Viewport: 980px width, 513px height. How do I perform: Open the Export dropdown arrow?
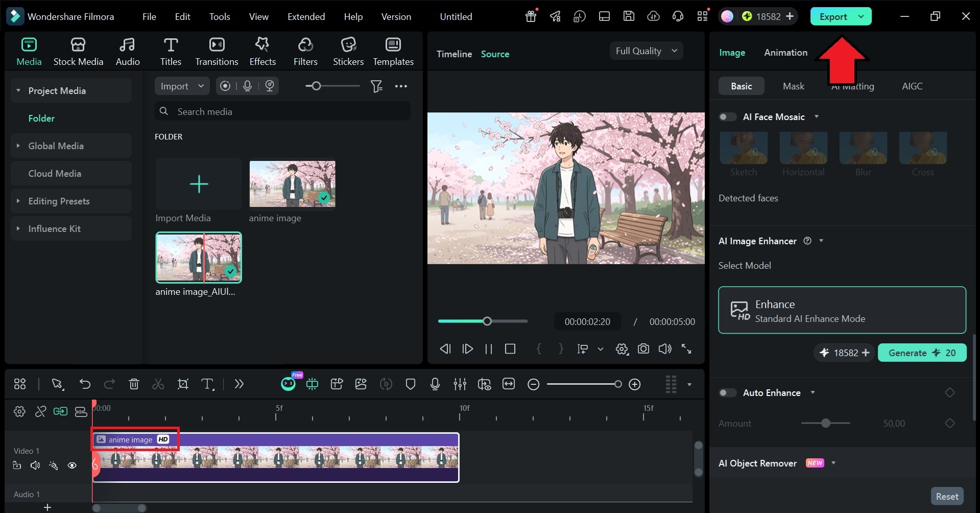click(862, 16)
